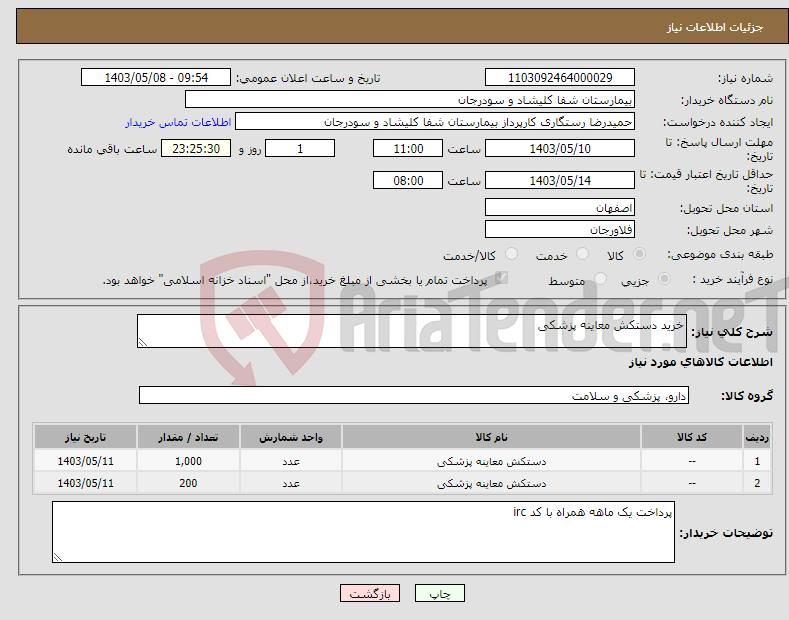Click the ردیف column header
Viewport: 789px width, 620px height.
(x=757, y=437)
